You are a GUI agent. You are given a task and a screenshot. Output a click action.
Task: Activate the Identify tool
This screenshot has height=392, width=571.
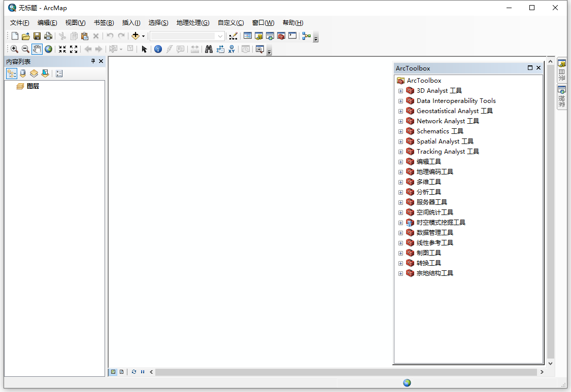(x=158, y=49)
